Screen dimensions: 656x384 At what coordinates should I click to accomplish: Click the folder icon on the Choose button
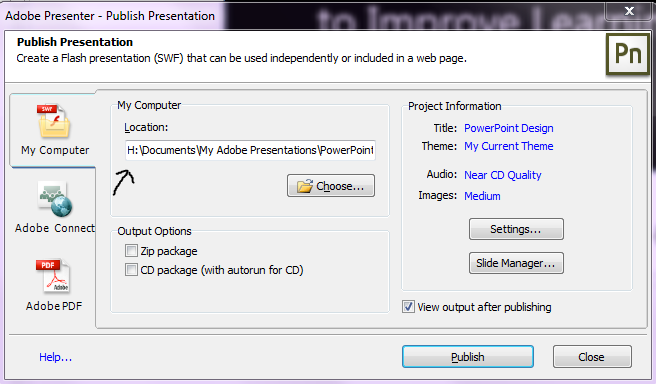pyautogui.click(x=305, y=186)
